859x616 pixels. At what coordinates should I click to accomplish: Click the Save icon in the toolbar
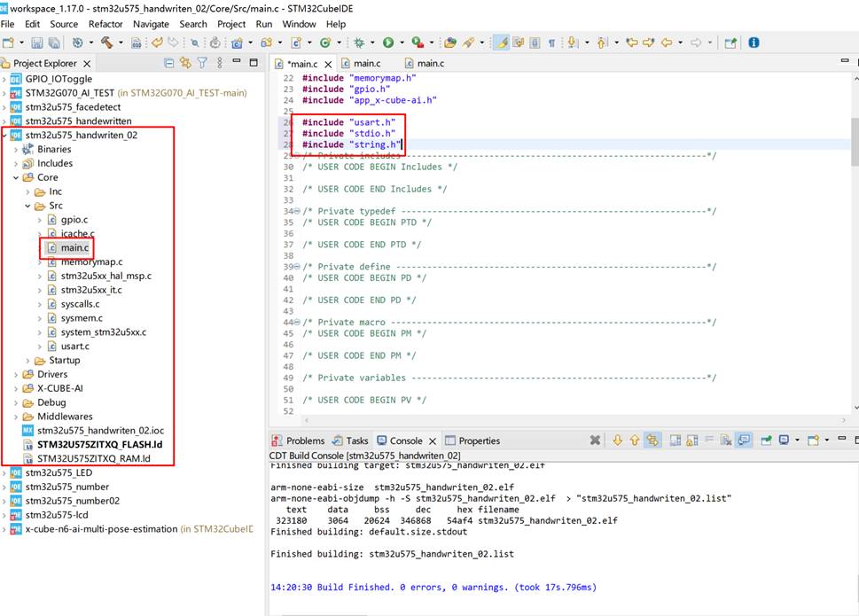pos(36,43)
